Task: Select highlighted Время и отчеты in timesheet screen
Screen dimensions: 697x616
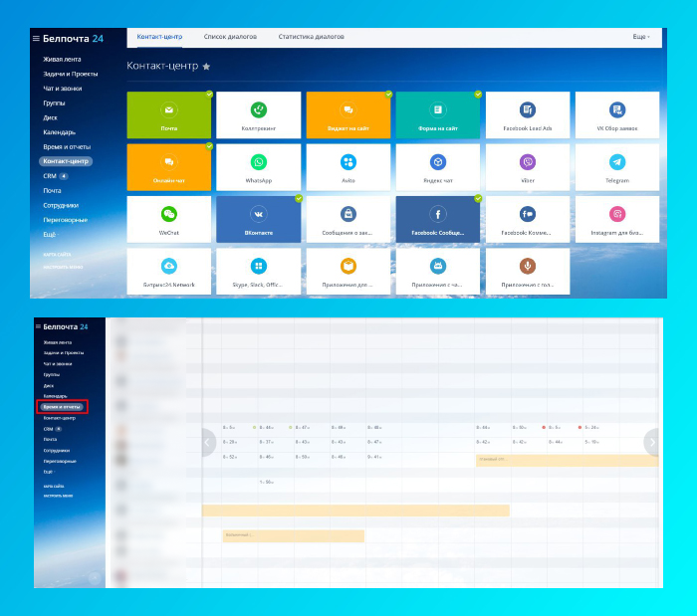Action: point(62,407)
